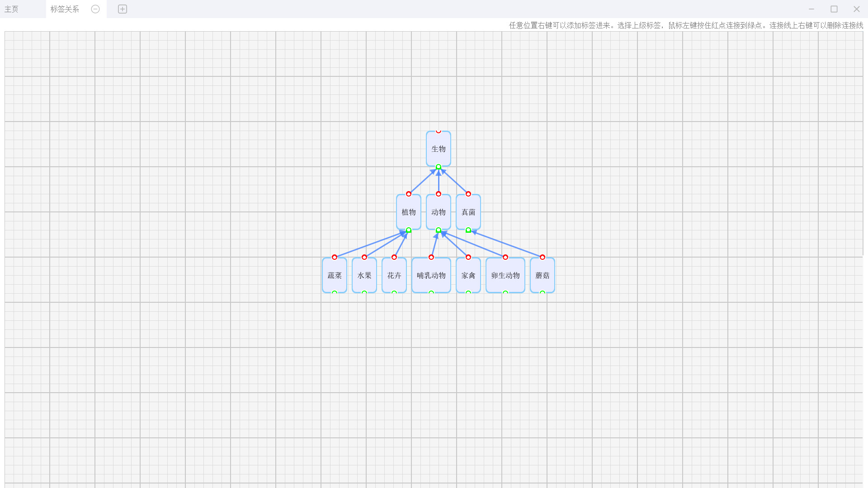Click the plus icon to add a new tab
Image resolution: width=868 pixels, height=488 pixels.
click(x=122, y=9)
